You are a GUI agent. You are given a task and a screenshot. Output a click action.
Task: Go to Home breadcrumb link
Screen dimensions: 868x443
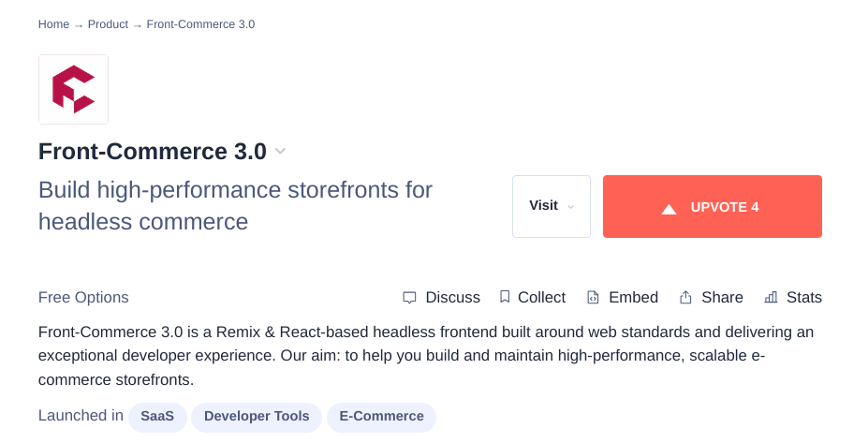pos(53,24)
